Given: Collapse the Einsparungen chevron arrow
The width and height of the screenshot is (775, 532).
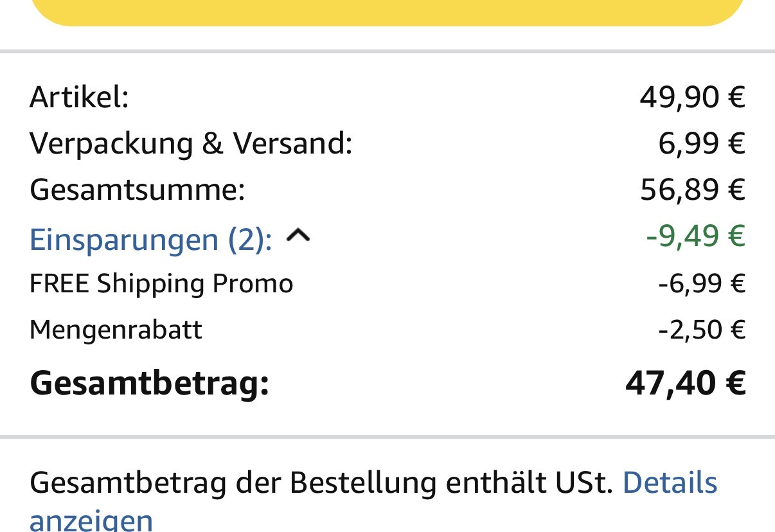Looking at the screenshot, I should 298,237.
